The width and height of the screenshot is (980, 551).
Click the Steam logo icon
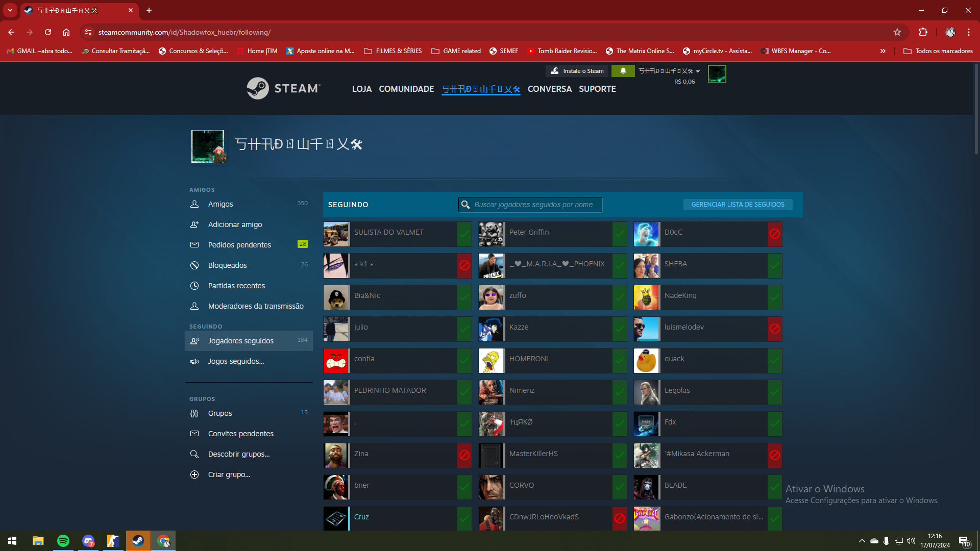click(258, 88)
